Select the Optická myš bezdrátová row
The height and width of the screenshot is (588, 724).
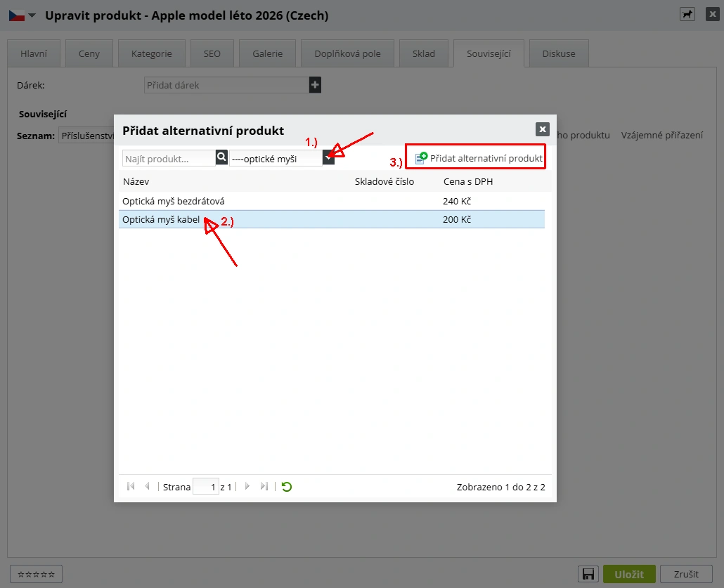[332, 201]
